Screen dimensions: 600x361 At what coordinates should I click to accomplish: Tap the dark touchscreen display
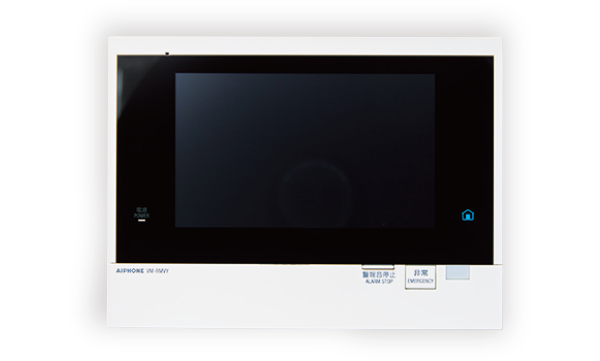tap(305, 150)
